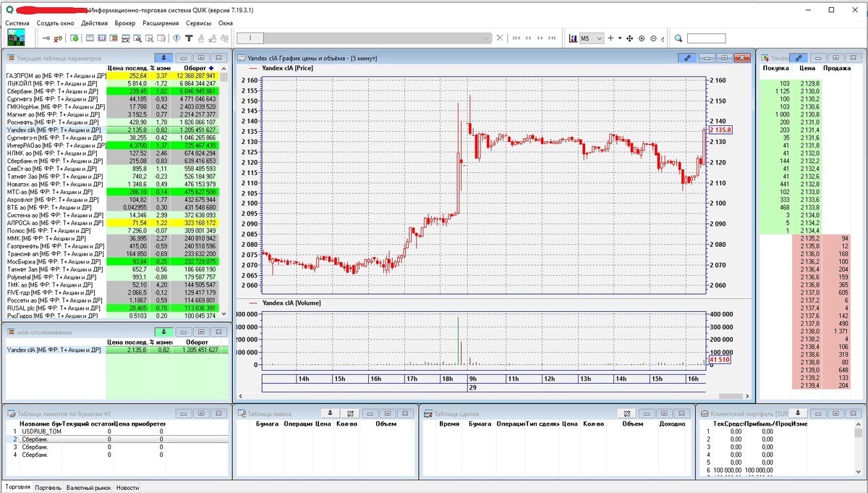
Task: Click the Yandex clA [Volume] legend label
Action: tap(292, 303)
